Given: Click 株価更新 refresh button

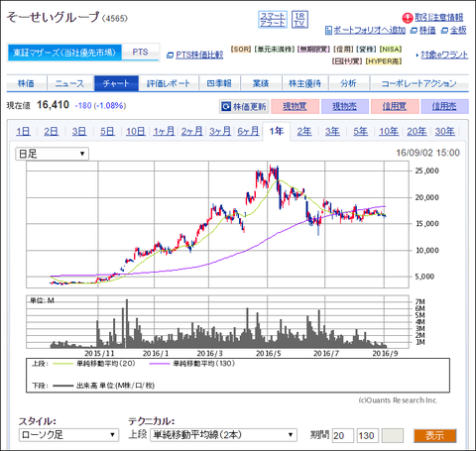Looking at the screenshot, I should pos(244,106).
